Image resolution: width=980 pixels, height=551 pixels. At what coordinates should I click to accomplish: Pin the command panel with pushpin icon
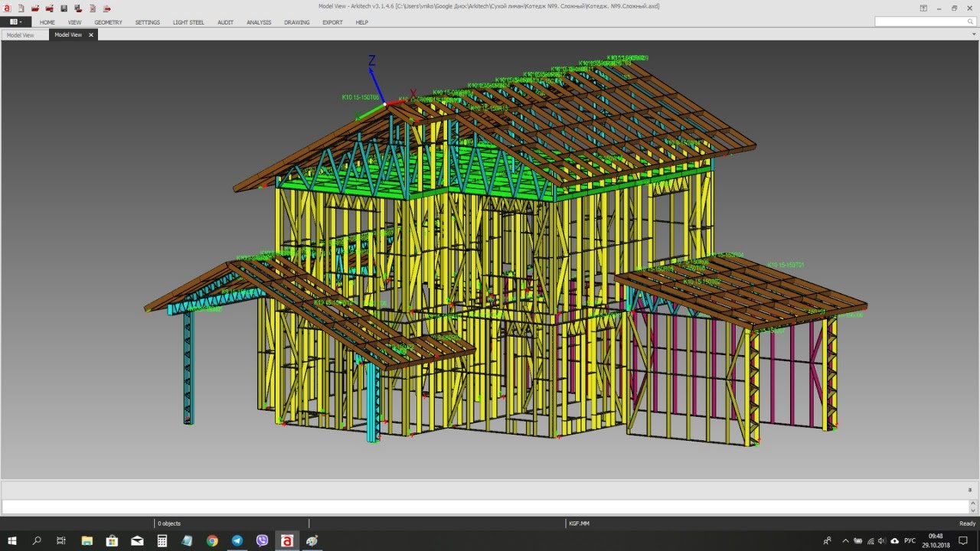970,490
